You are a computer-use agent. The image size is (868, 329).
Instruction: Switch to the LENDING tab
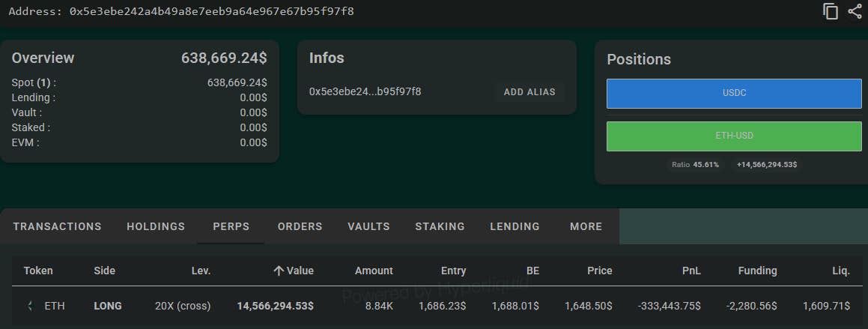point(515,226)
